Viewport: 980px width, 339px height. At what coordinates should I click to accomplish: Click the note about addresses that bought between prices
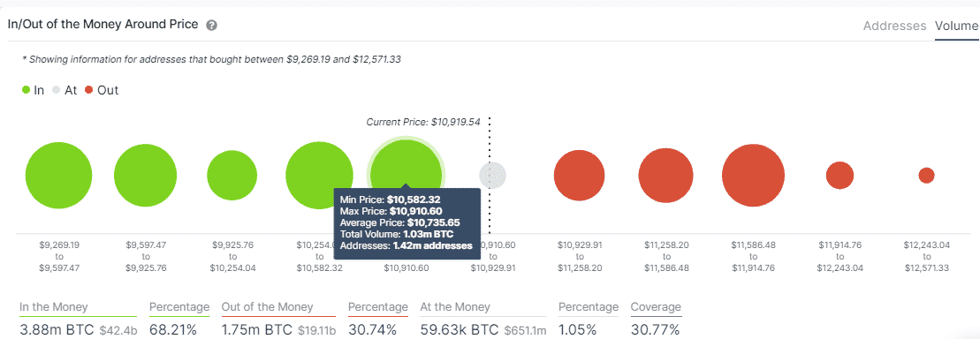[x=211, y=59]
